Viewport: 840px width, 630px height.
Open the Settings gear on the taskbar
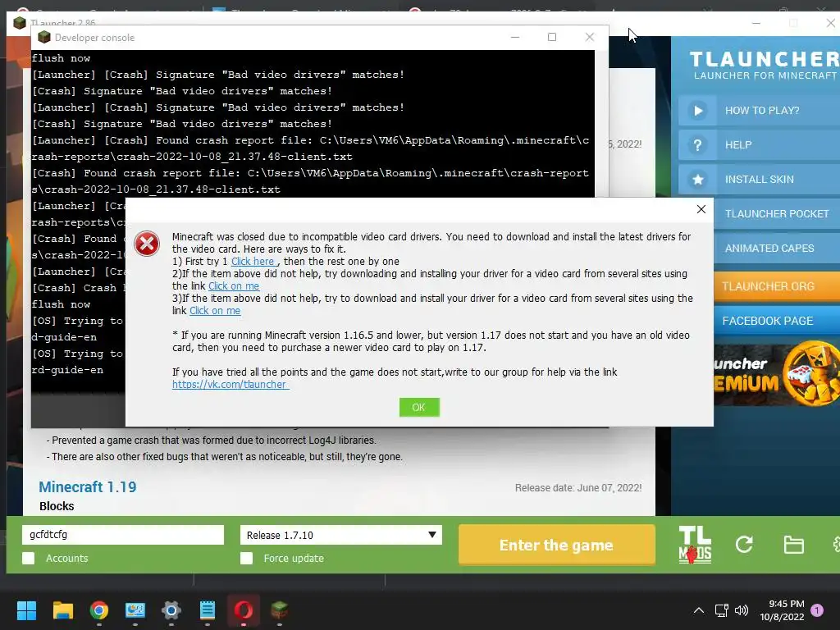coord(171,610)
